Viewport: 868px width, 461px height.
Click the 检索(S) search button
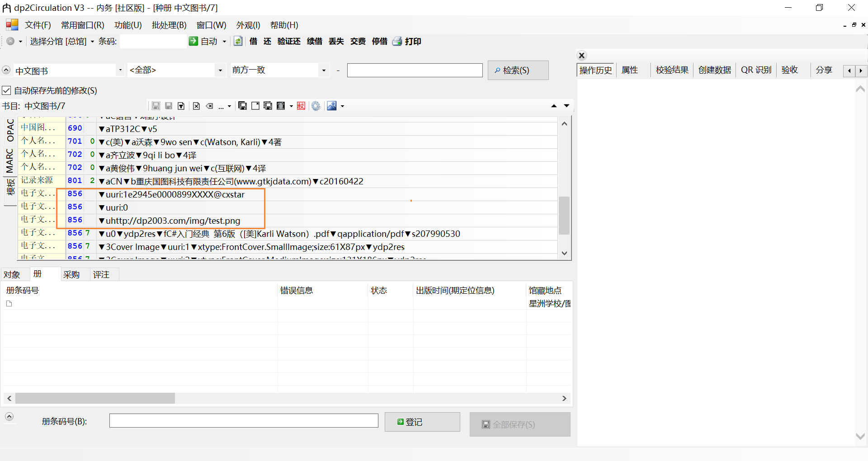518,70
